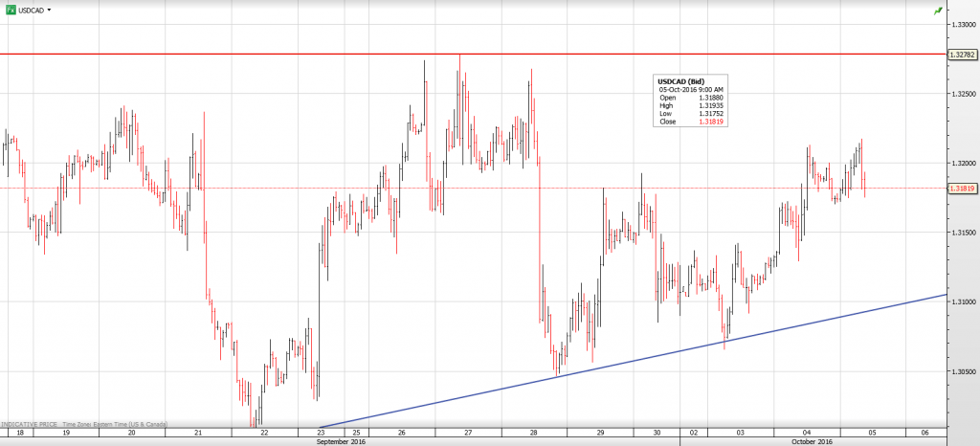Click the date label 29 on time axis
980x446 pixels.
click(600, 433)
